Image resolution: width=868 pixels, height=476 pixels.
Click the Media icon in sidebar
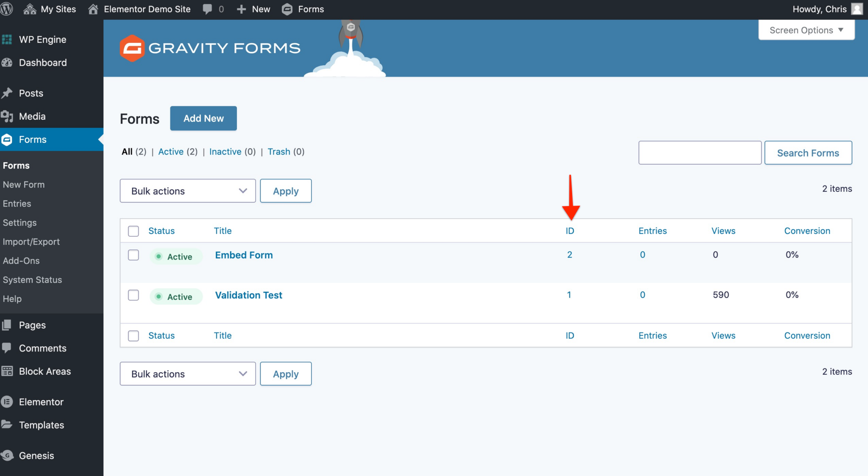[7, 116]
